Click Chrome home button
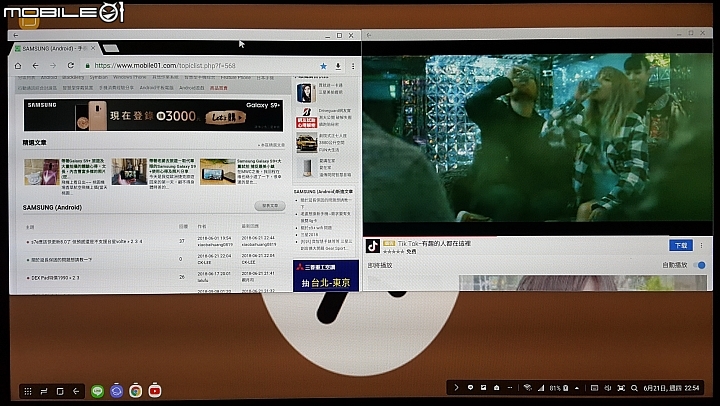 (18, 66)
